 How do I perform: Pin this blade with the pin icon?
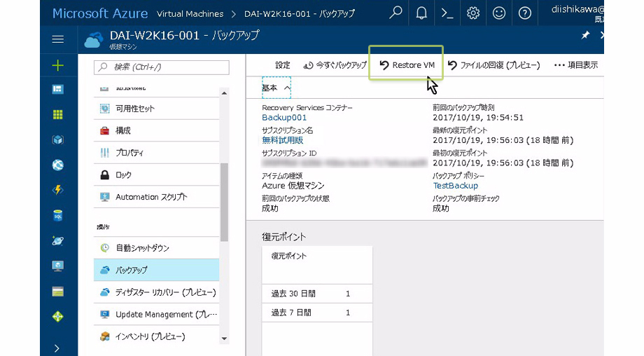[585, 35]
